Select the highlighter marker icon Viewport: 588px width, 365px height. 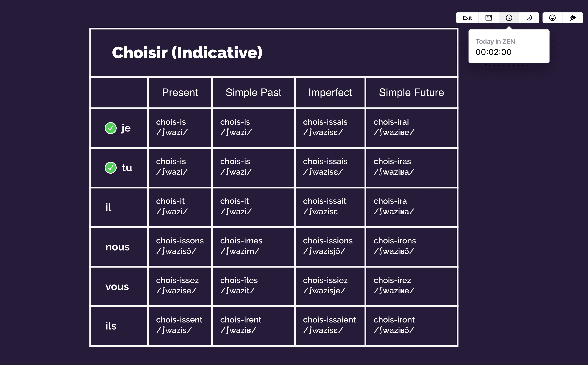573,18
